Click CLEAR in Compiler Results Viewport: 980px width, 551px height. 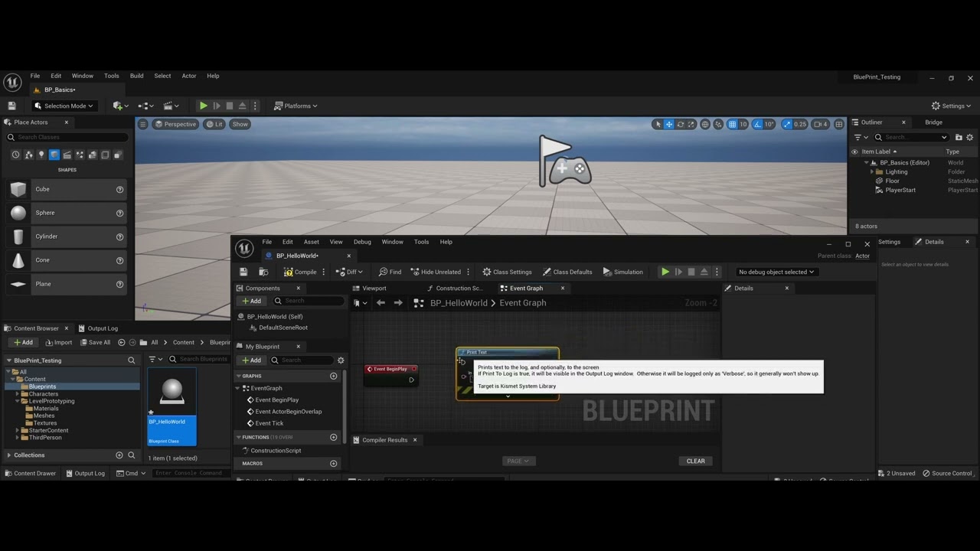[695, 461]
